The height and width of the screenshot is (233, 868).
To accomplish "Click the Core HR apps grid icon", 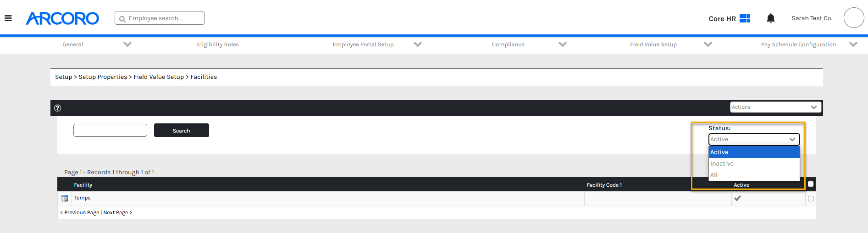I will point(745,18).
